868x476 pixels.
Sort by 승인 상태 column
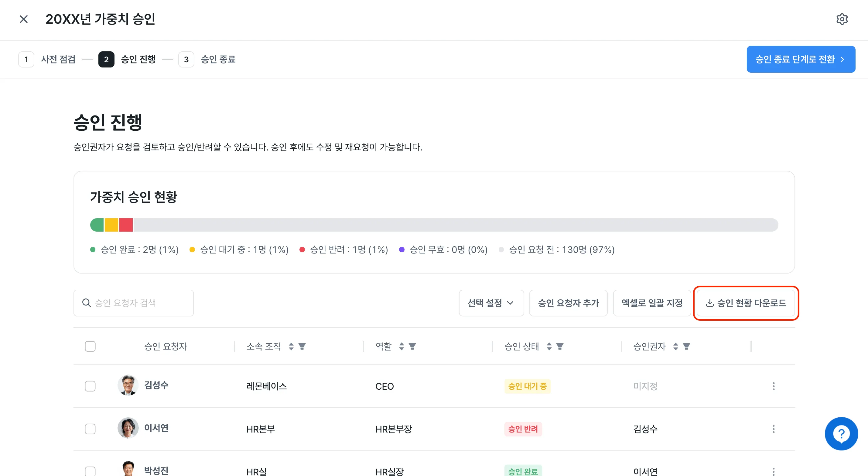549,347
